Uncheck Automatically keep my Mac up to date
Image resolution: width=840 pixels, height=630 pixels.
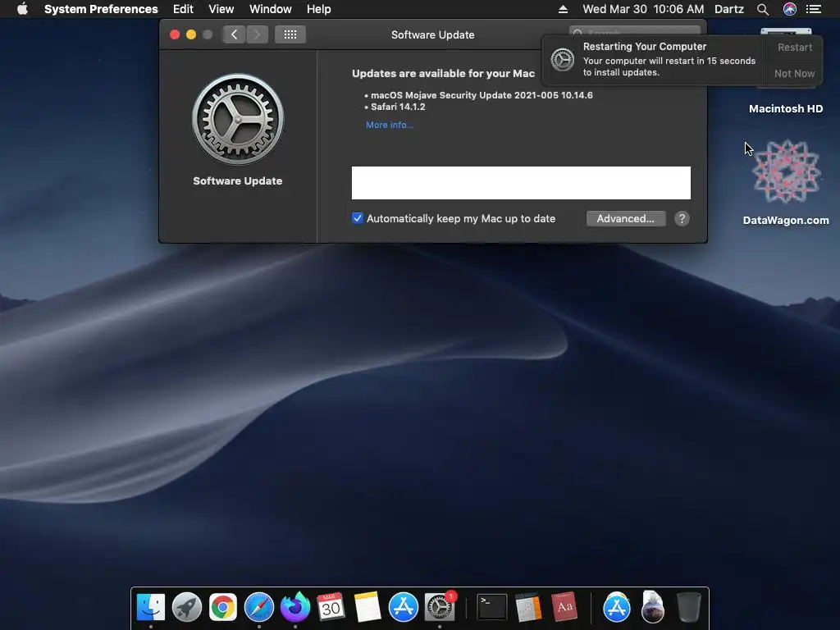[358, 218]
